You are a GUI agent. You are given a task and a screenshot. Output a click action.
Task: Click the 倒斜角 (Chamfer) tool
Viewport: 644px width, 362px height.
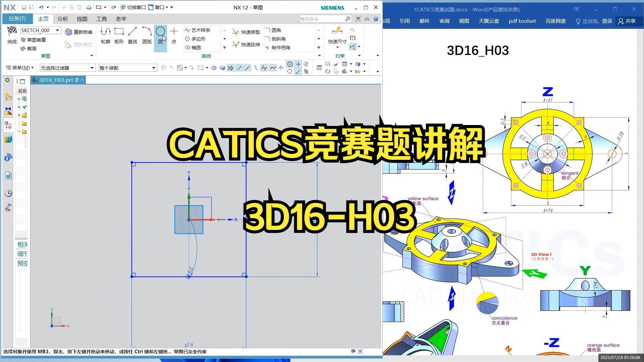[x=276, y=39]
